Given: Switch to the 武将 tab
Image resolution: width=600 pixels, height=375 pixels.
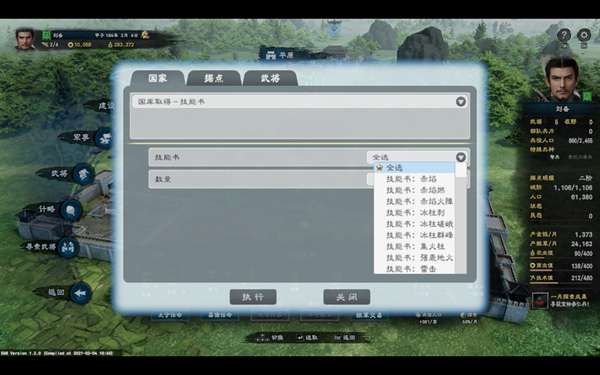Looking at the screenshot, I should coord(270,79).
